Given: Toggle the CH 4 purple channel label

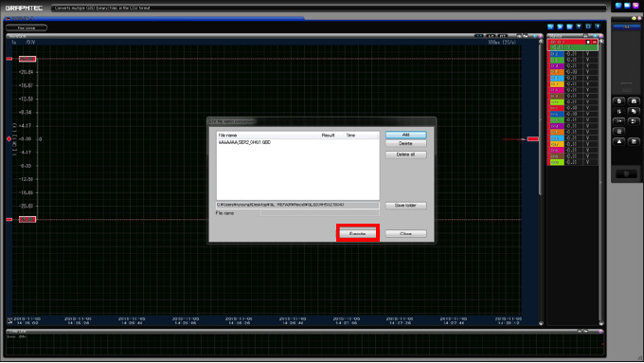Looking at the screenshot, I should [557, 65].
